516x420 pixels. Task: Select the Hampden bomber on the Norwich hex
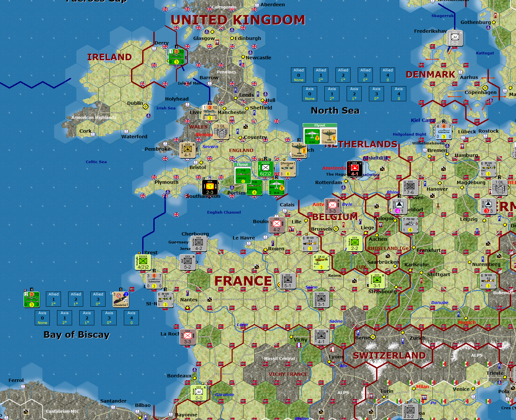click(x=299, y=150)
